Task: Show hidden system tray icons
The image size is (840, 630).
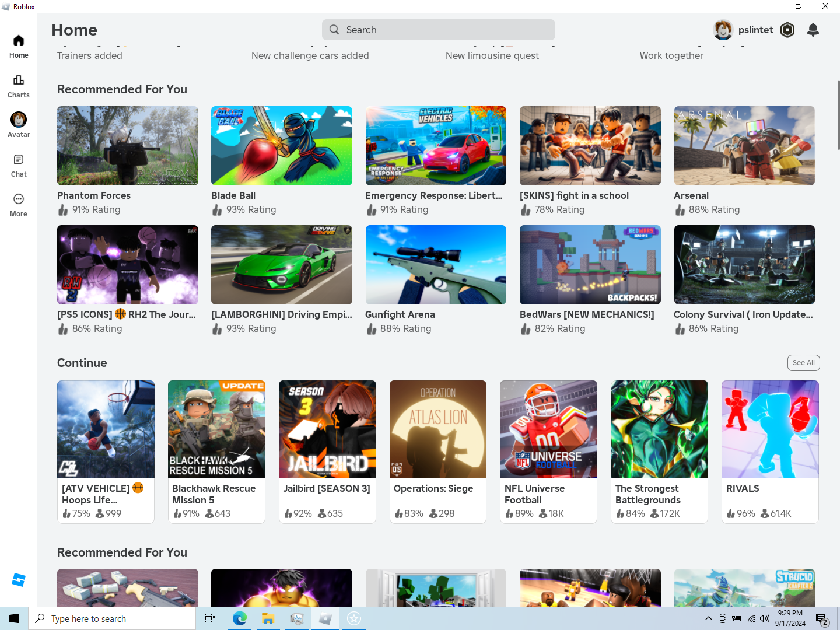Action: click(709, 618)
